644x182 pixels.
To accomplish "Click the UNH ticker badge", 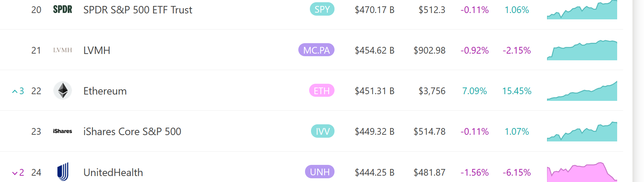I will coord(320,172).
